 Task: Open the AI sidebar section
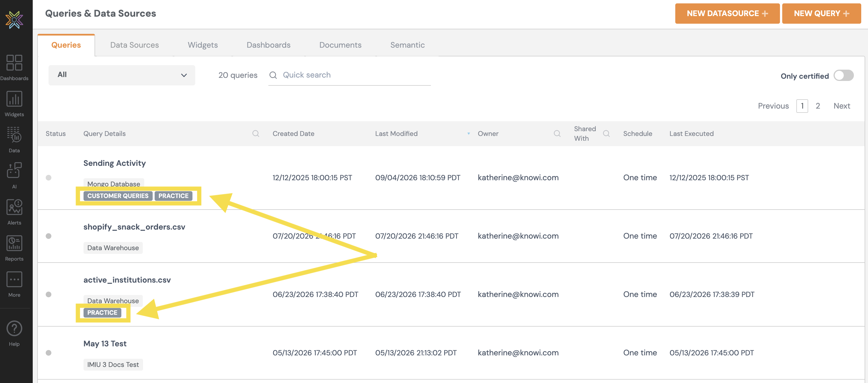[x=14, y=175]
